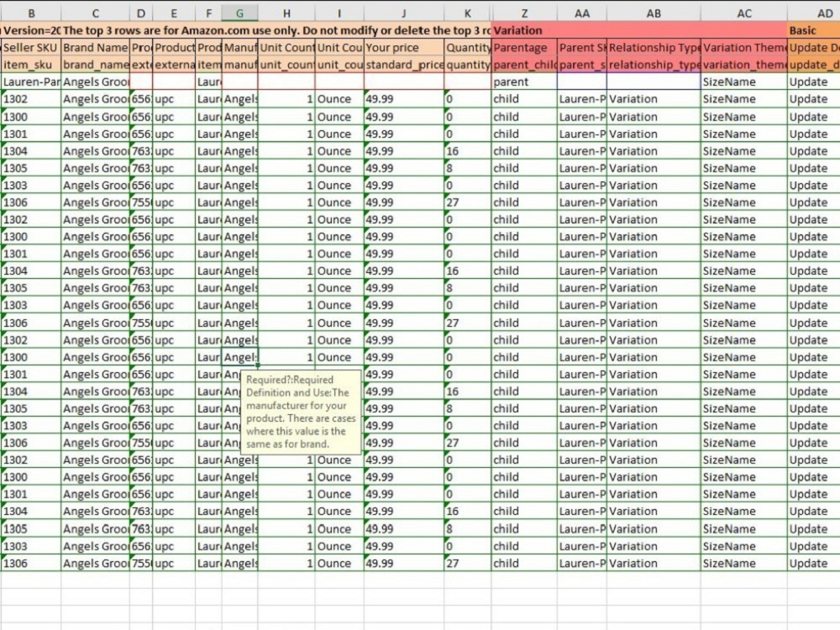Select the "update_d" field name cell

pos(814,65)
